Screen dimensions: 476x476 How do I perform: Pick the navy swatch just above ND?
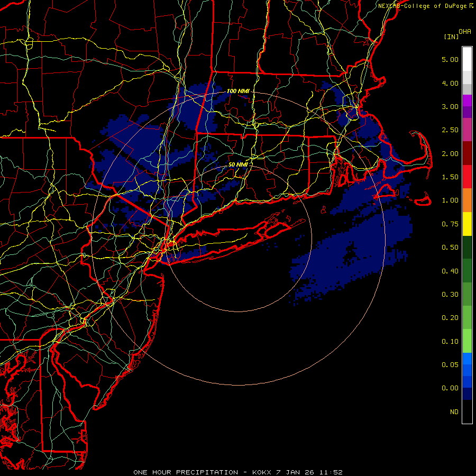point(467,394)
